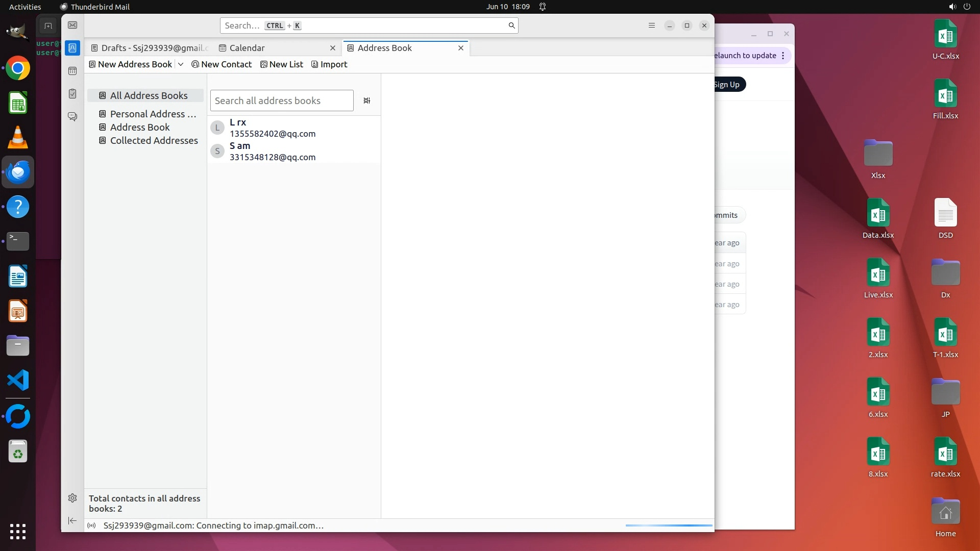
Task: Switch to the Calendar tab
Action: click(x=247, y=48)
